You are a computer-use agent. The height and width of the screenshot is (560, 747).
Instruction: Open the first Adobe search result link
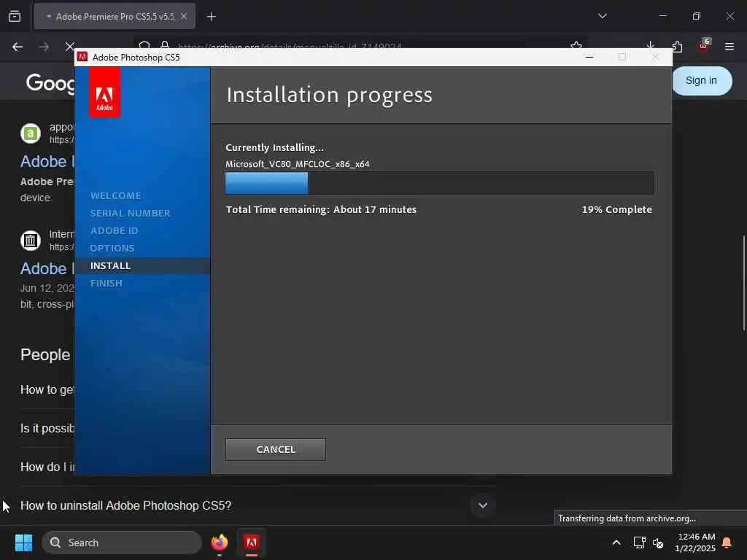47,161
